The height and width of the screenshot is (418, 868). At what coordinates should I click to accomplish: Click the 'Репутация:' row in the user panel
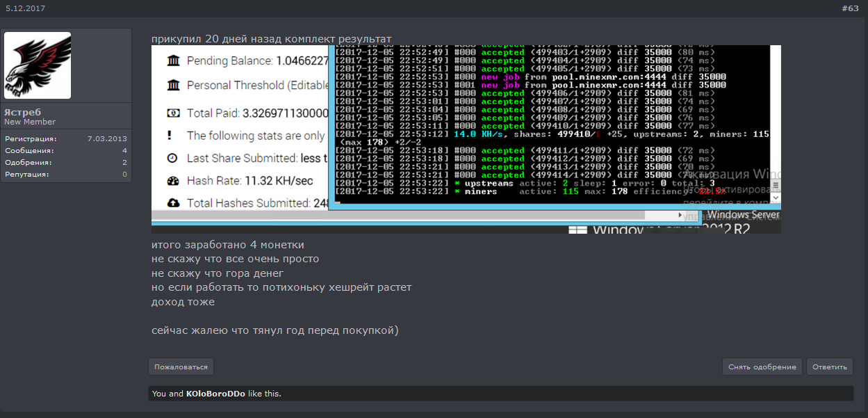coord(66,174)
